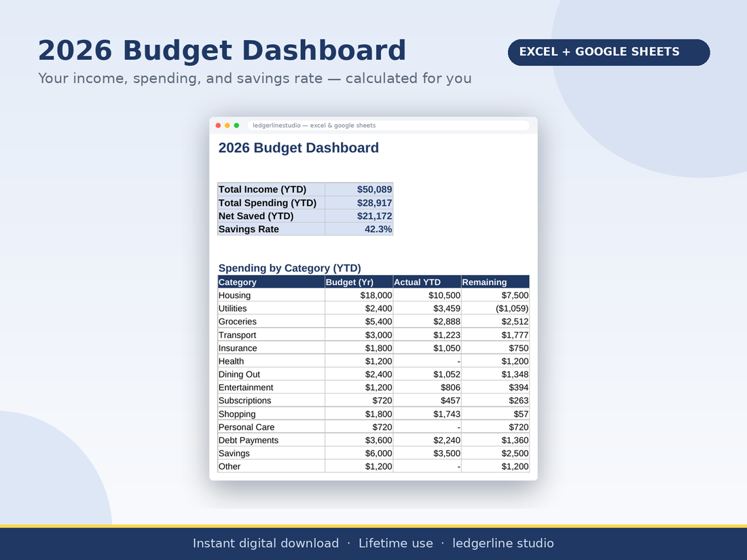Screen dimensions: 747x560
Task: Select the $18,000 Housing budget cell
Action: 359,295
